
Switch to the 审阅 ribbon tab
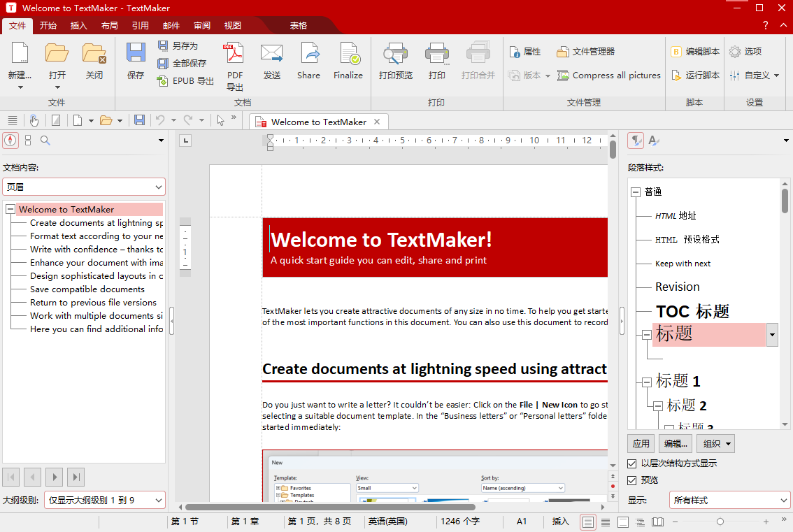(x=201, y=25)
